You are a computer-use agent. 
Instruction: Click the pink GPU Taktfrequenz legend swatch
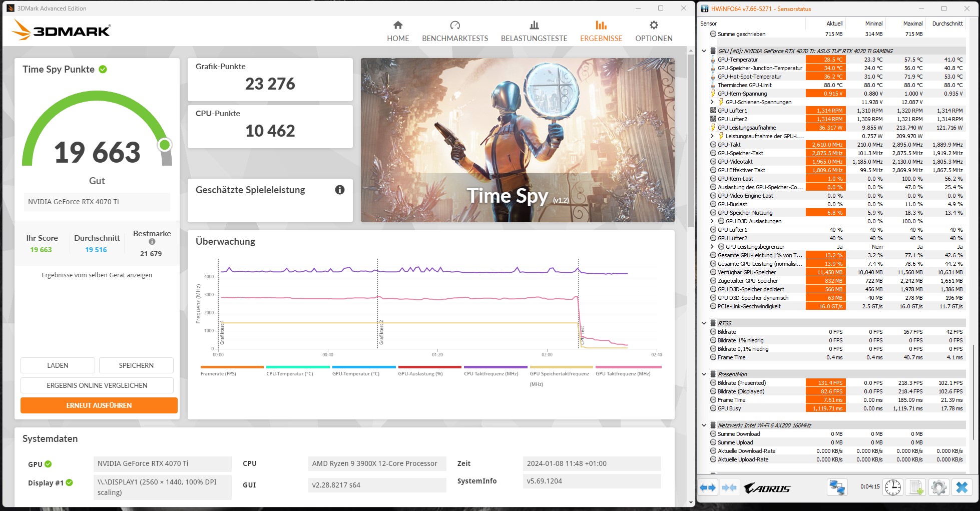point(628,367)
